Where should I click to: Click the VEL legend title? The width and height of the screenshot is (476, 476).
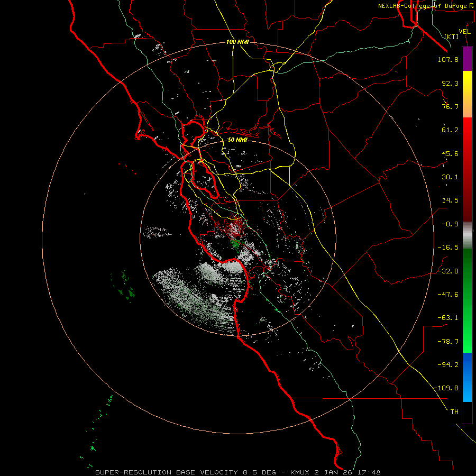point(464,32)
